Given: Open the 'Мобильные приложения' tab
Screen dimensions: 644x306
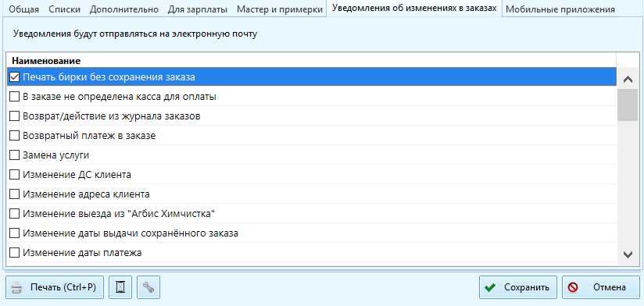Looking at the screenshot, I should point(560,9).
